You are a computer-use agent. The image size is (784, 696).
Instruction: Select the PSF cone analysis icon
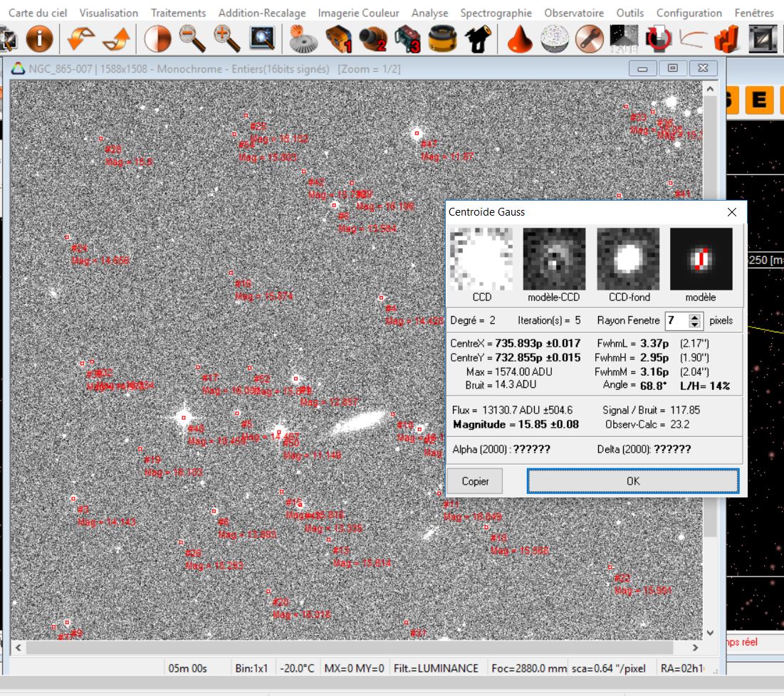click(x=519, y=39)
